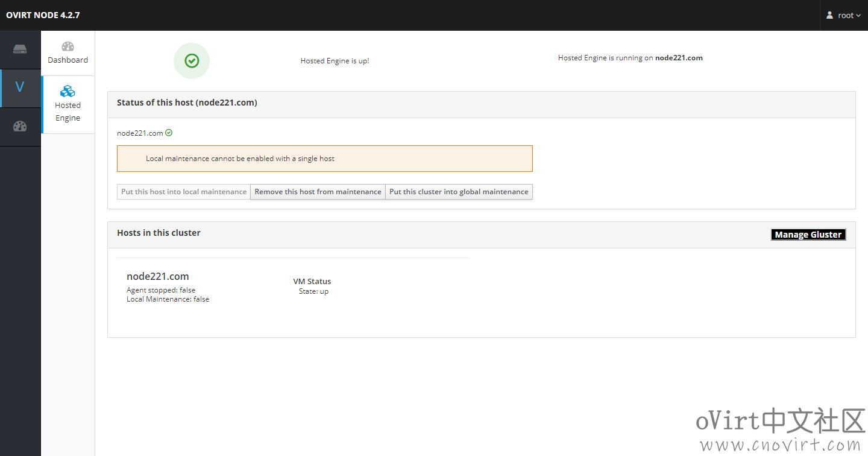Click the 'VM Status' label

[x=312, y=281]
